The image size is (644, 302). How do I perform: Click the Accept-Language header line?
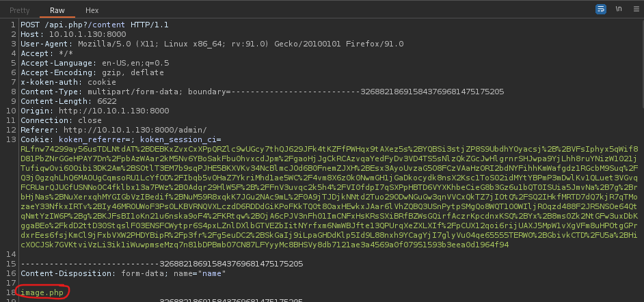95,62
